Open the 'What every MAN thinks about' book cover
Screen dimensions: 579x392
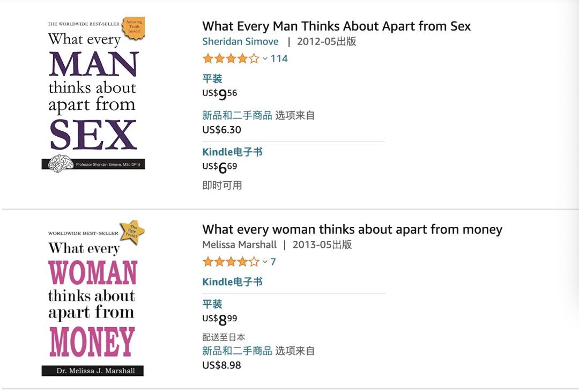click(x=93, y=94)
